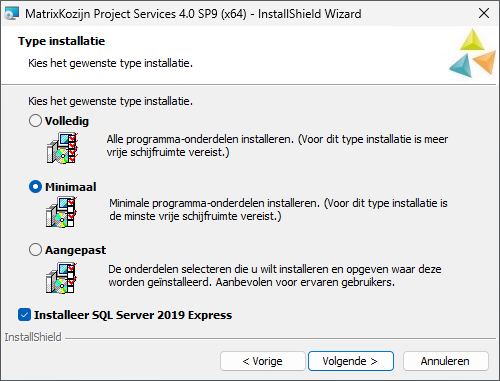Click the bold Volledig option label
The width and height of the screenshot is (500, 381).
(67, 121)
